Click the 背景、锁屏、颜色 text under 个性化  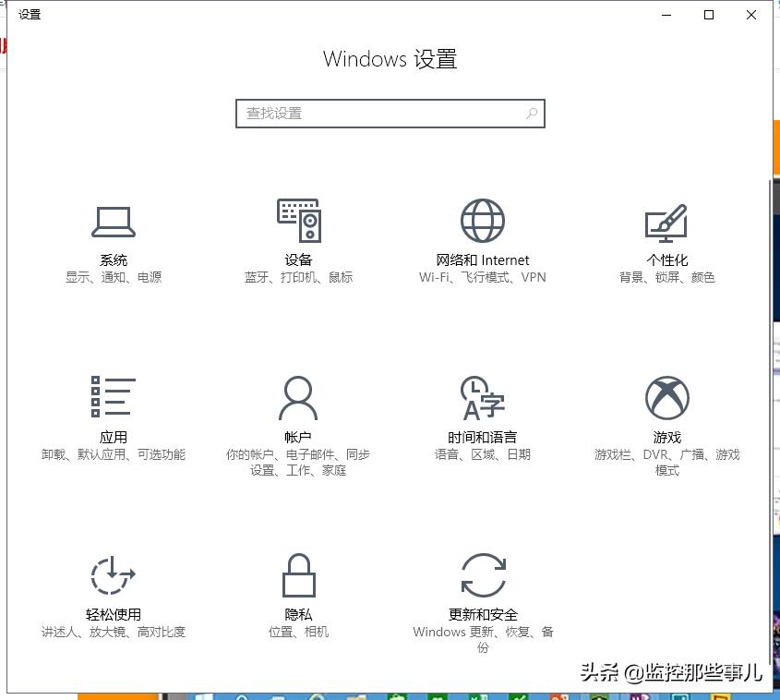[x=666, y=276]
